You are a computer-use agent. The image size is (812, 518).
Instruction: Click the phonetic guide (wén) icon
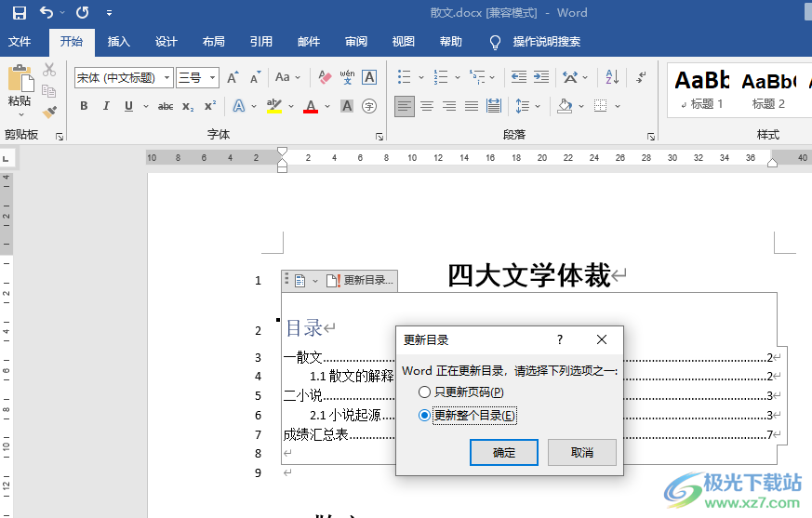click(347, 78)
